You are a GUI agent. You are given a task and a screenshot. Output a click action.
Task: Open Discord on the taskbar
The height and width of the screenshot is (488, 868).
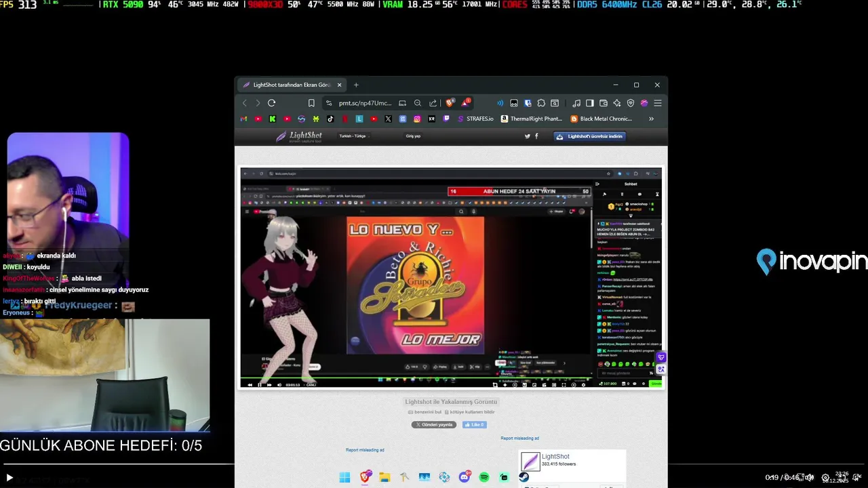pyautogui.click(x=465, y=477)
